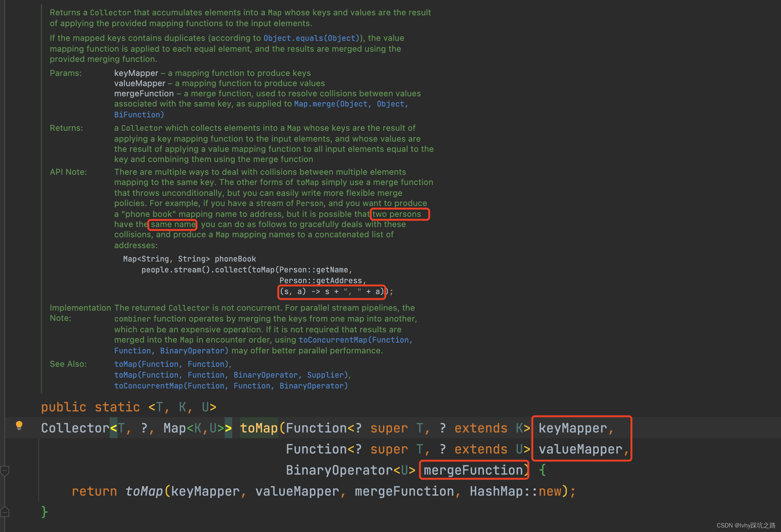781x532 pixels.
Task: Collapse method body using upper fold marker
Action: (x=5, y=471)
